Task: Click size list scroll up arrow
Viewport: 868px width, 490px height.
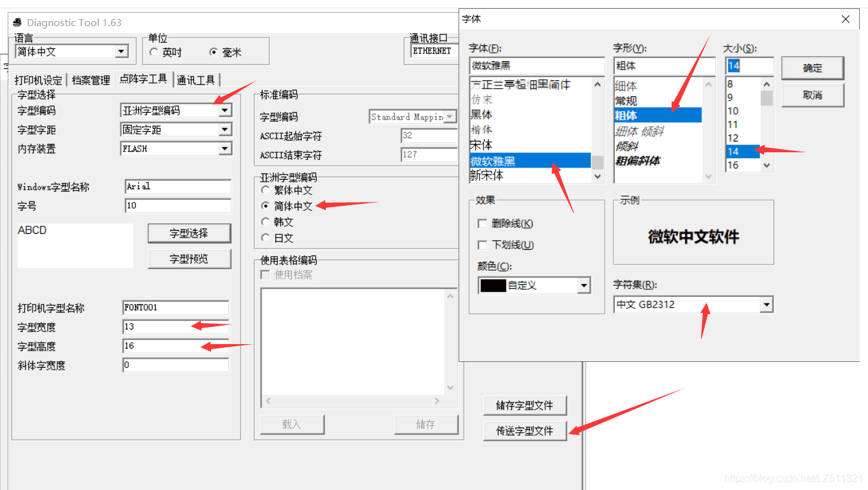Action: 767,84
